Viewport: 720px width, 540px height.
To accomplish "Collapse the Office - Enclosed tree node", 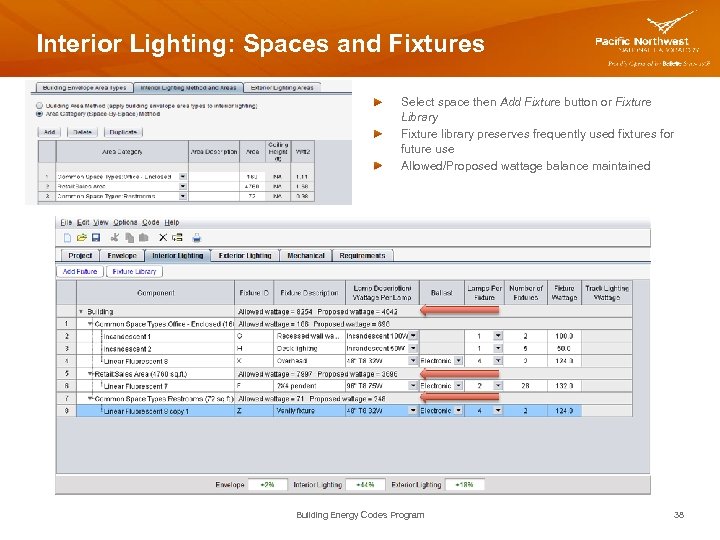I will pyautogui.click(x=90, y=324).
